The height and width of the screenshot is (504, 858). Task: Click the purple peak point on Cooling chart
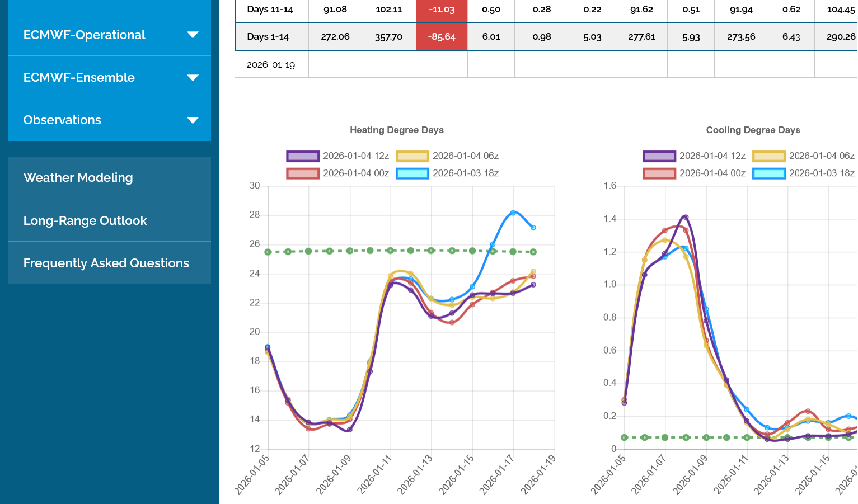[686, 217]
